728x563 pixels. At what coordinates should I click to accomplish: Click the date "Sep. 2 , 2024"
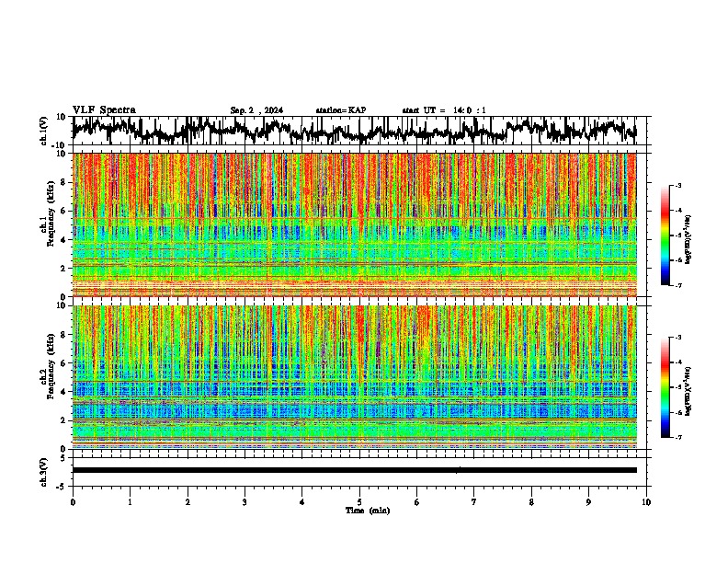256,110
